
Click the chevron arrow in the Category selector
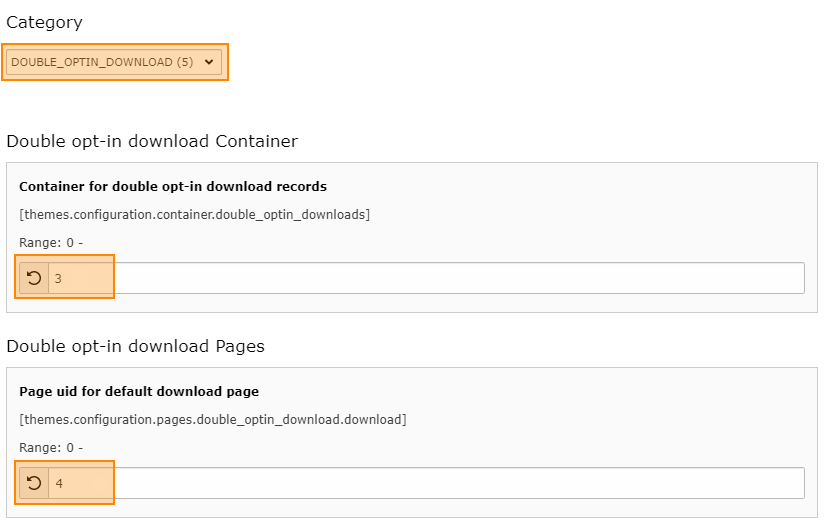tap(209, 62)
